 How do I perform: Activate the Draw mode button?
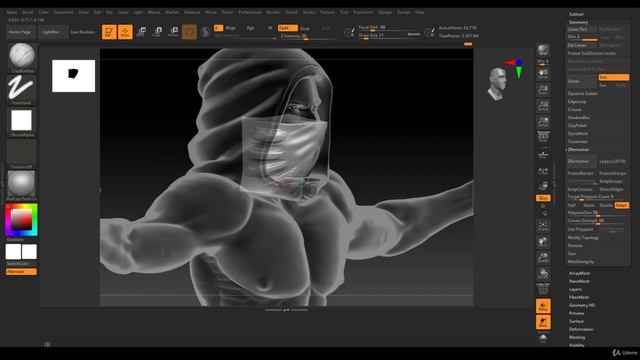coord(125,32)
